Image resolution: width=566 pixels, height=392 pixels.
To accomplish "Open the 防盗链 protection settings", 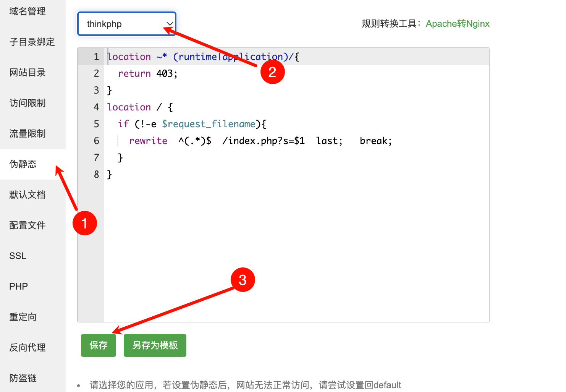I will [23, 378].
